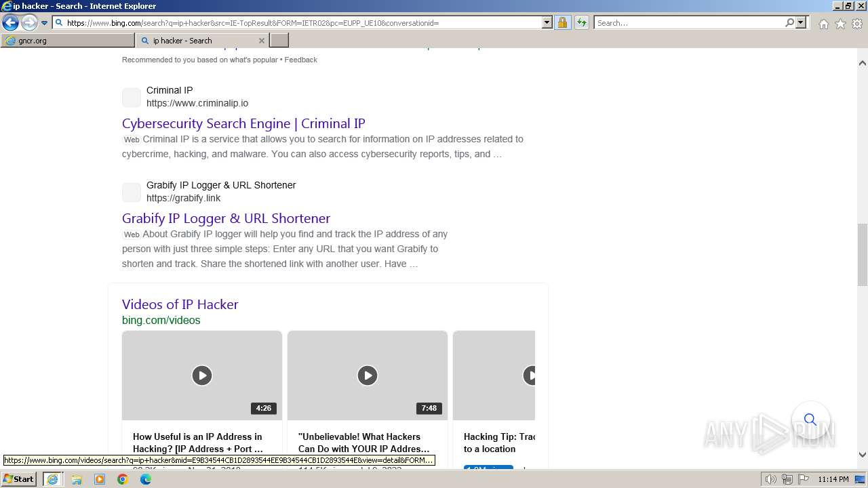Click the refresh page icon
Viewport: 868px width, 488px height.
point(581,22)
